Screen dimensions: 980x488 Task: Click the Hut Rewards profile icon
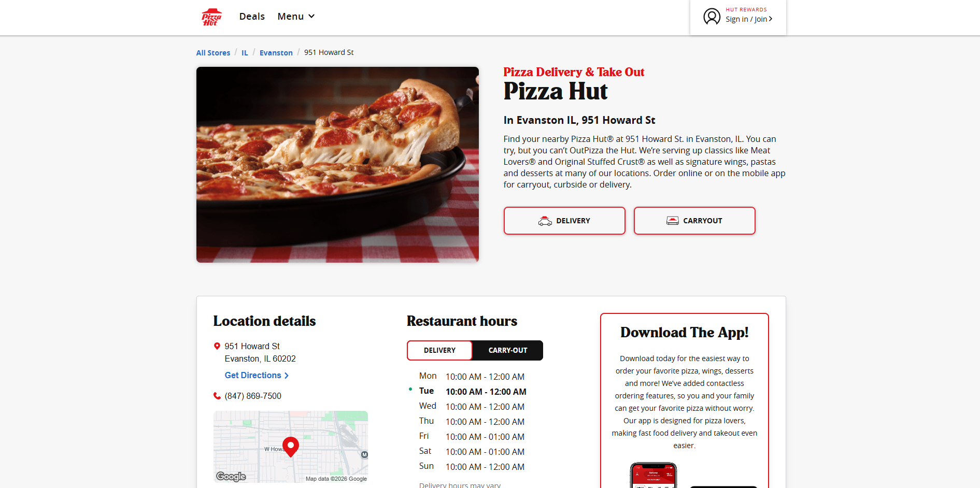(712, 17)
